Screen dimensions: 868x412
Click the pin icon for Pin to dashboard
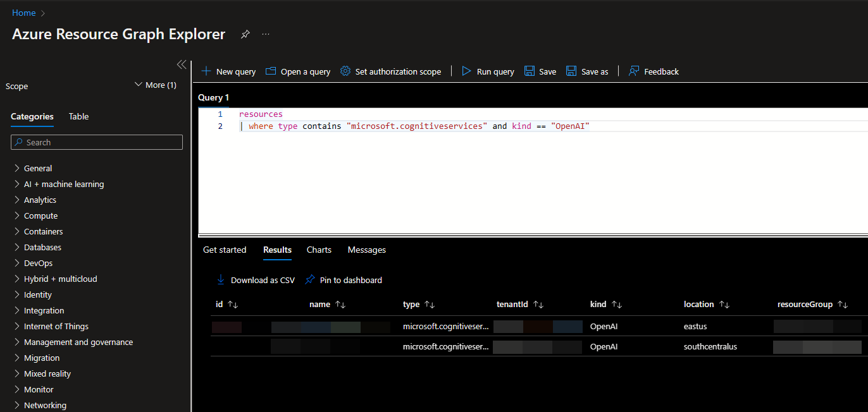310,279
